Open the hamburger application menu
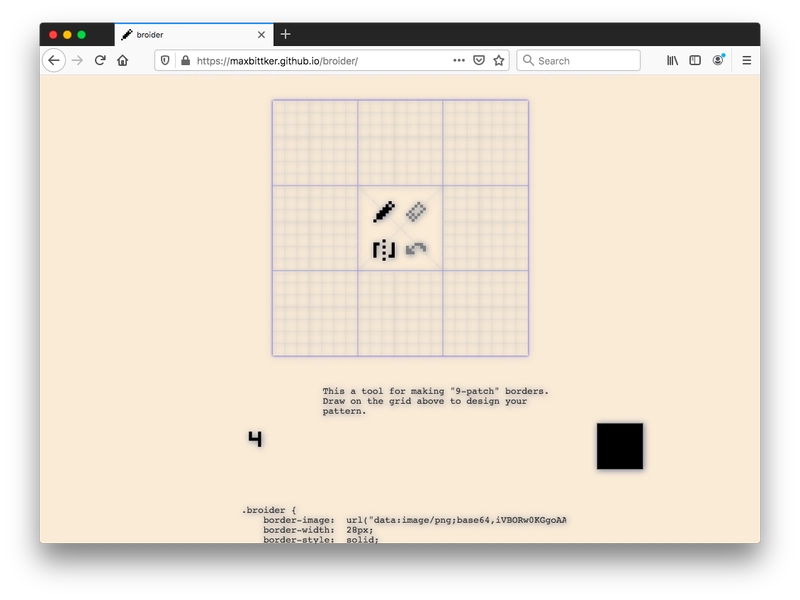The image size is (800, 600). coord(746,61)
